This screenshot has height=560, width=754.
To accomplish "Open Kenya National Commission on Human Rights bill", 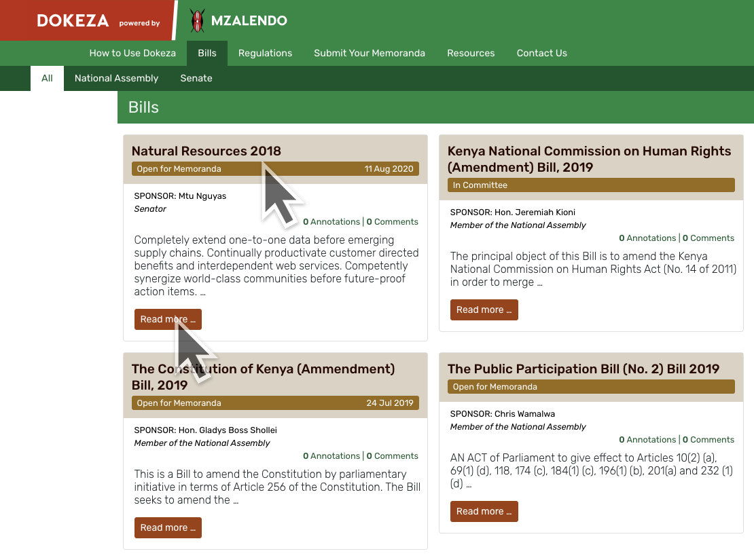I will [x=589, y=159].
